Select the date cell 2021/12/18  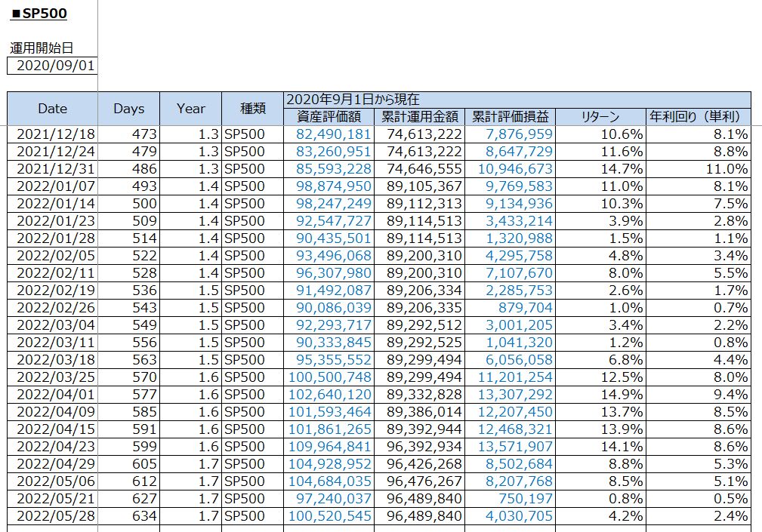(53, 134)
